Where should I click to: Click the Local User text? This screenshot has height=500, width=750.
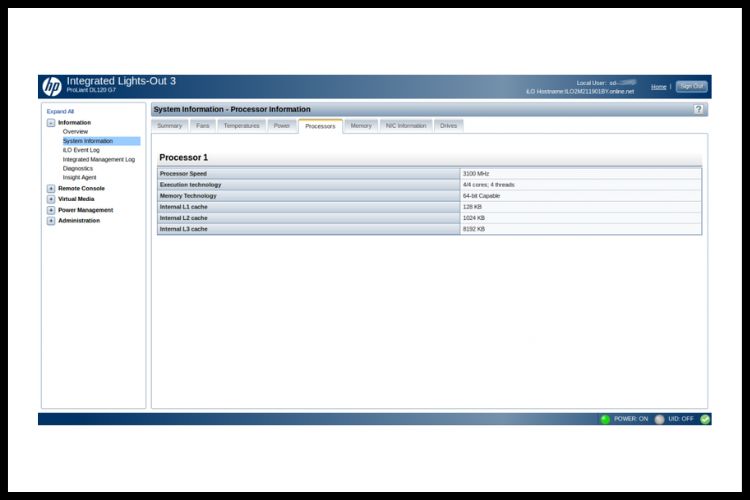point(606,83)
